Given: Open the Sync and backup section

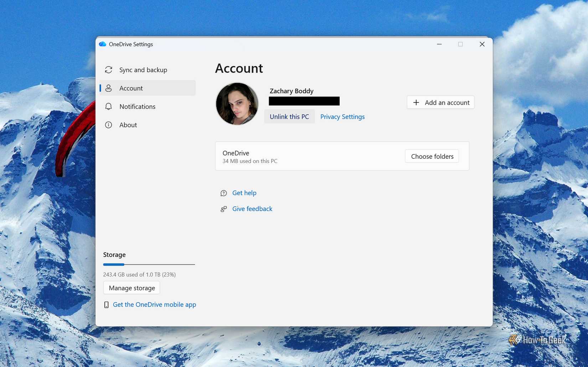Looking at the screenshot, I should point(148,70).
